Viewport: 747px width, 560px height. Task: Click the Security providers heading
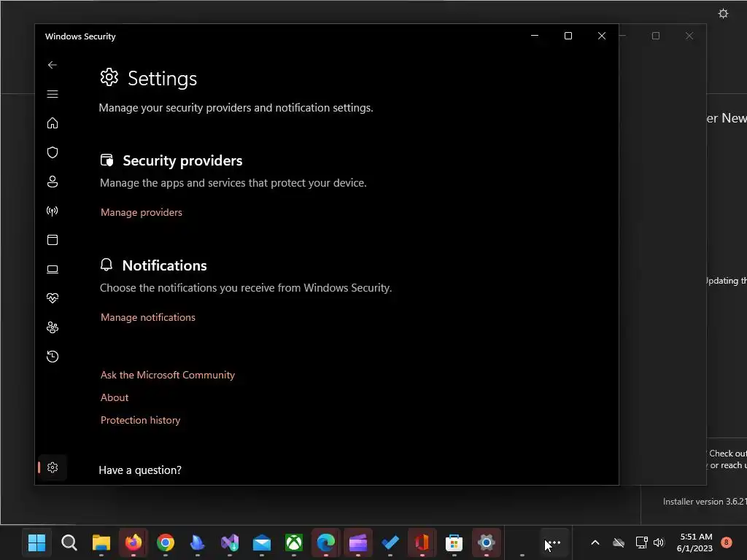coord(182,161)
